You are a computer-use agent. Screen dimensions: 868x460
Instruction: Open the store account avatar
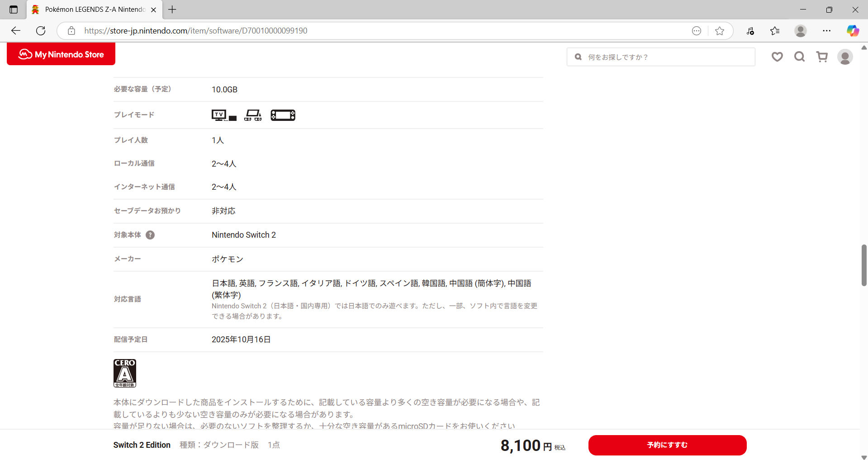coord(844,57)
